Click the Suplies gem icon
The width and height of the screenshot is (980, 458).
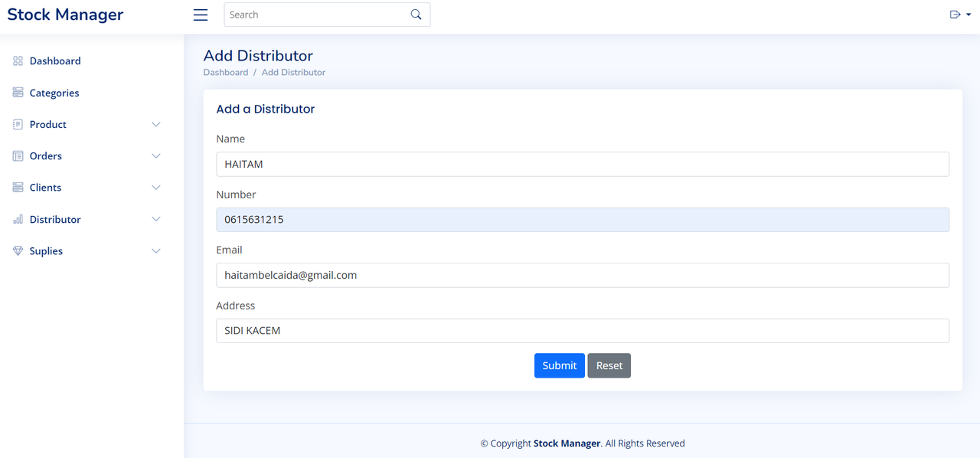18,250
